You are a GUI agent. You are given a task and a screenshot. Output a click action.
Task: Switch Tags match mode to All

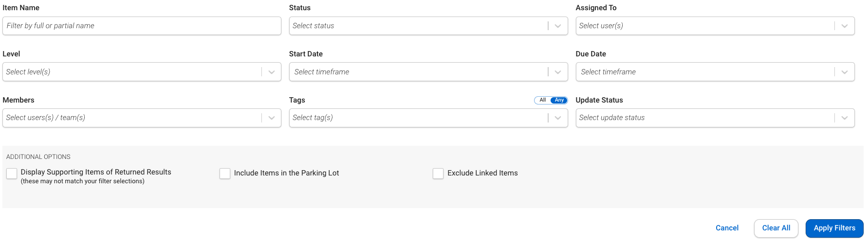click(542, 100)
